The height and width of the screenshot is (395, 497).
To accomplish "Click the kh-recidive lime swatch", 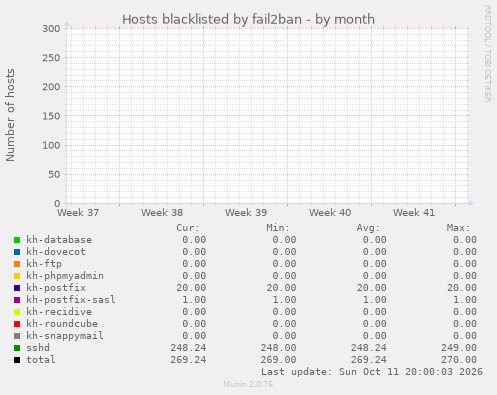I will point(17,312).
